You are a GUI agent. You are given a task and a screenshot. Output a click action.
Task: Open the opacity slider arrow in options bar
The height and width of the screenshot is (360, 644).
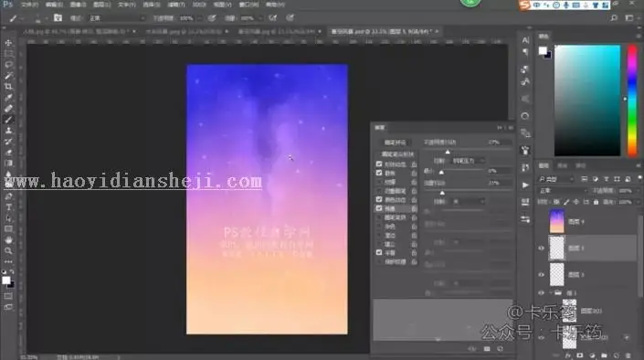click(199, 18)
